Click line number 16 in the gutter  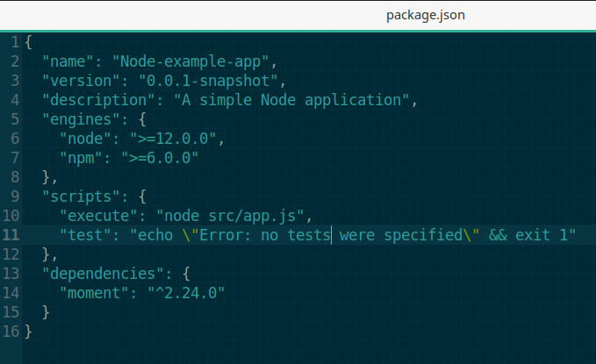tap(12, 331)
